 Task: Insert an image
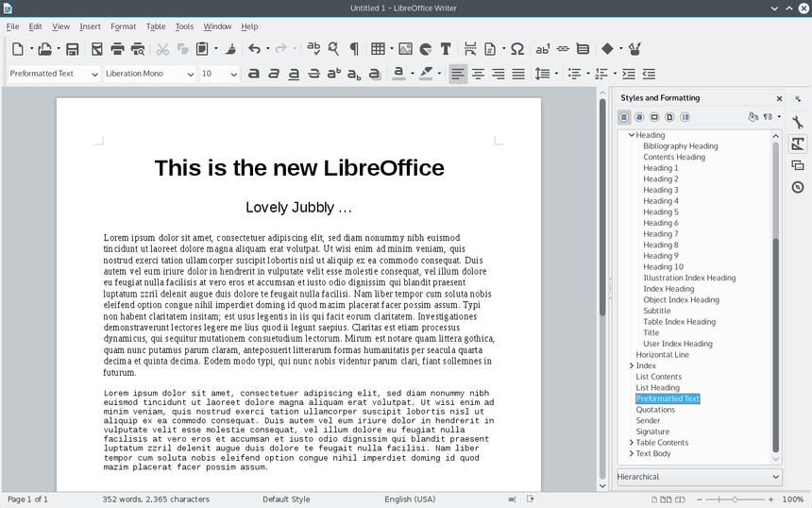coord(405,49)
